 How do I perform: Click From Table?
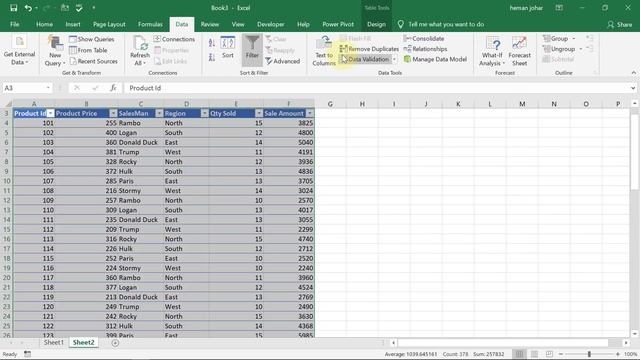(x=88, y=50)
